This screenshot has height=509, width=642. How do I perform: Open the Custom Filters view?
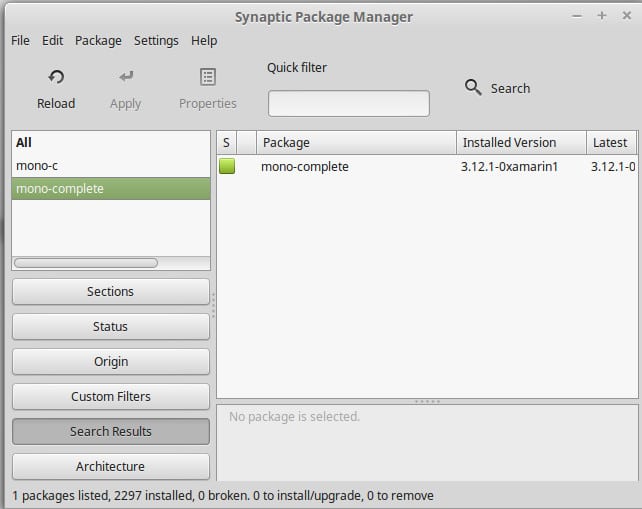(110, 397)
